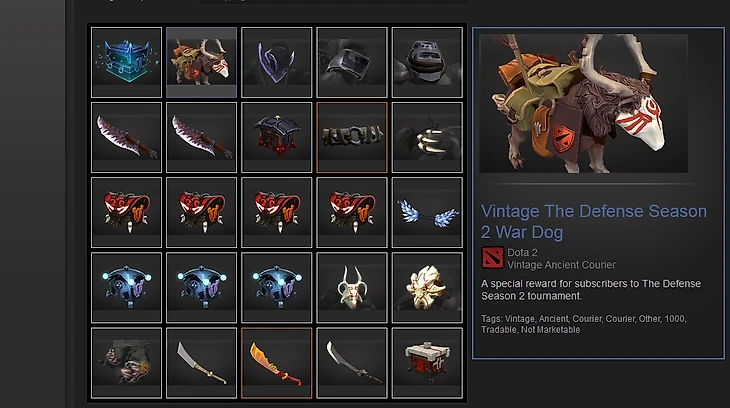Select the white horned mask item
Viewport: 730px width, 408px height.
click(352, 288)
